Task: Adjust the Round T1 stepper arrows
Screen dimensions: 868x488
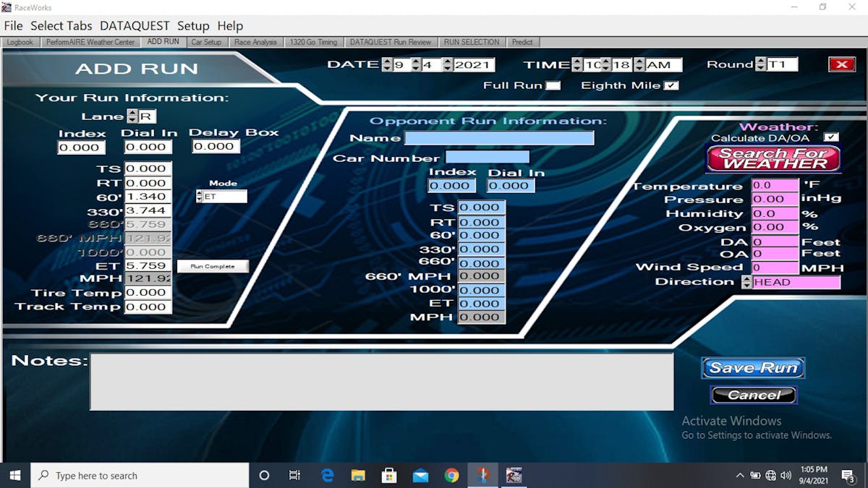Action: coord(760,64)
